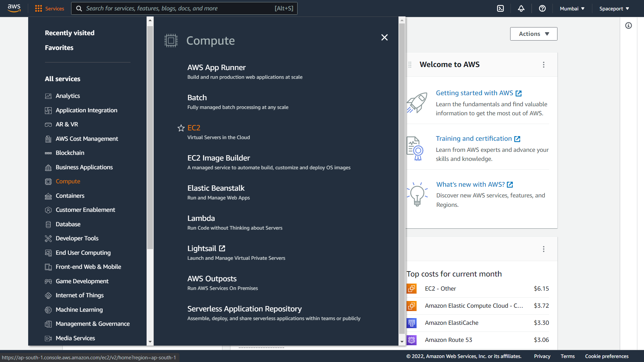Screen dimensions: 644x362
Task: Open AWS App Runner service
Action: click(216, 67)
